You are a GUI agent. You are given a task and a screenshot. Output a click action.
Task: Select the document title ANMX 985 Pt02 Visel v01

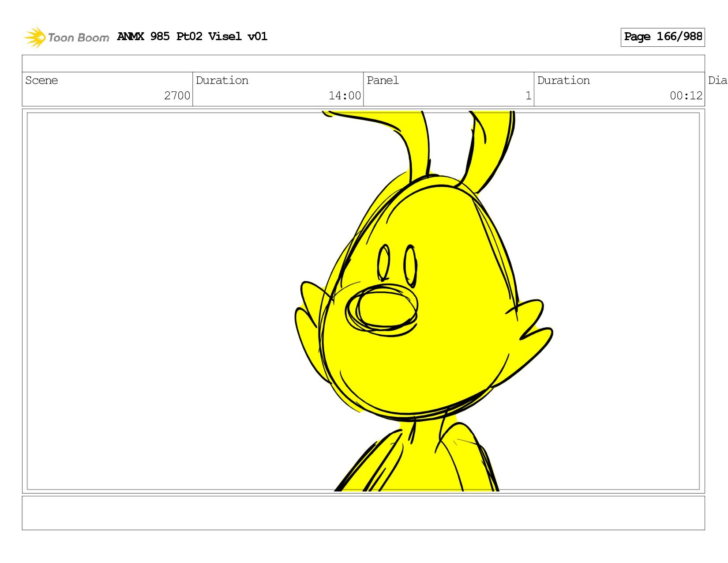tap(192, 36)
